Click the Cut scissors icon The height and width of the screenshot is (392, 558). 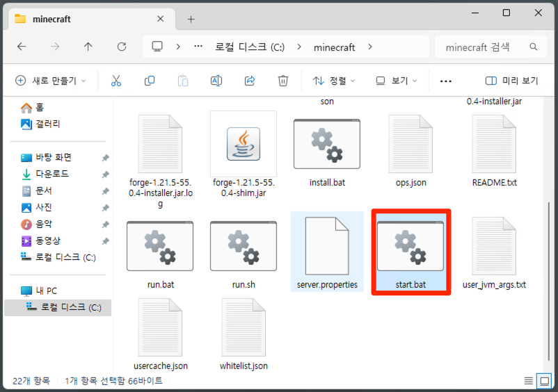116,81
